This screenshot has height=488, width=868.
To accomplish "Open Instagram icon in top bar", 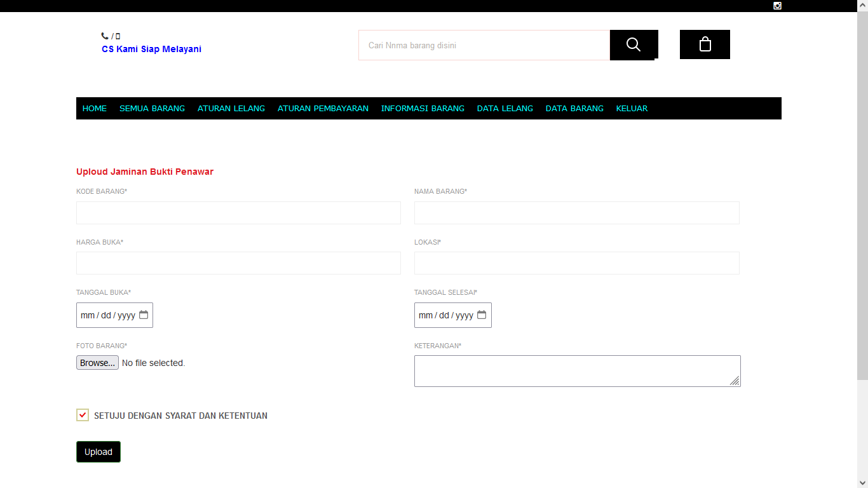I will tap(777, 6).
